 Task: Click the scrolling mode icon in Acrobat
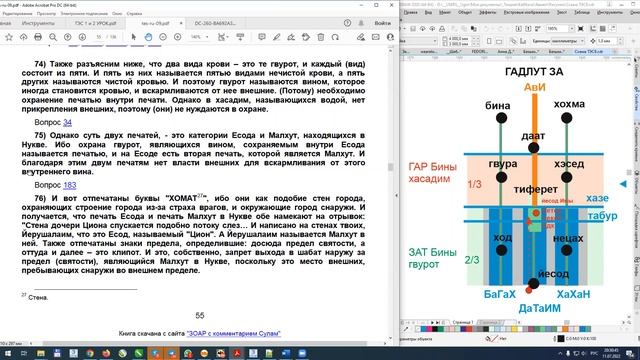pos(240,37)
